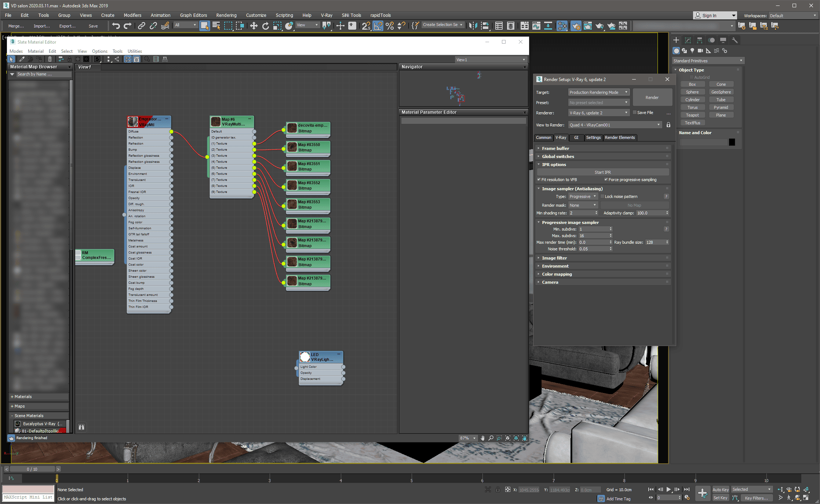
Task: Toggle Percent Snap in main toolbar
Action: pos(390,26)
